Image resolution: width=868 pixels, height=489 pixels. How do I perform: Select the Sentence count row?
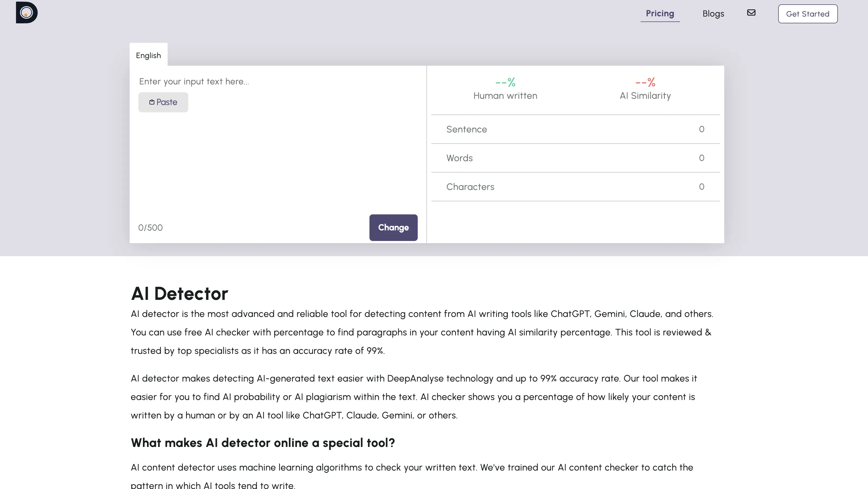575,129
